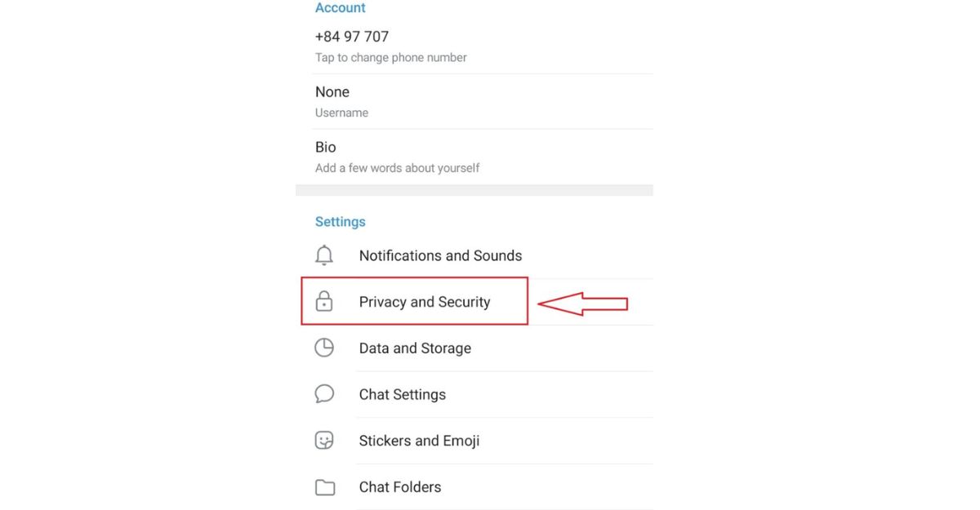Image resolution: width=980 pixels, height=510 pixels.
Task: Click Bio to add words about yourself
Action: coord(325,147)
